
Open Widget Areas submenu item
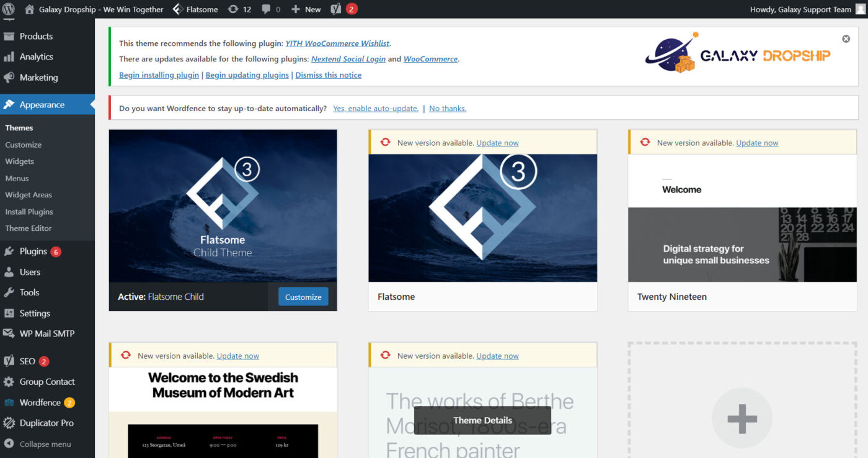(29, 195)
